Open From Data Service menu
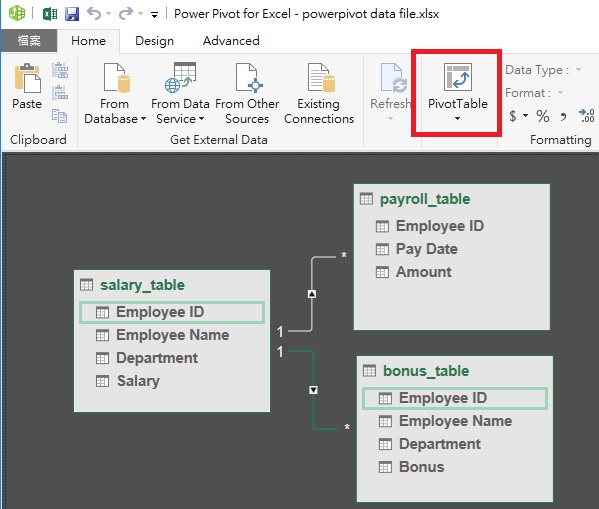 [180, 94]
